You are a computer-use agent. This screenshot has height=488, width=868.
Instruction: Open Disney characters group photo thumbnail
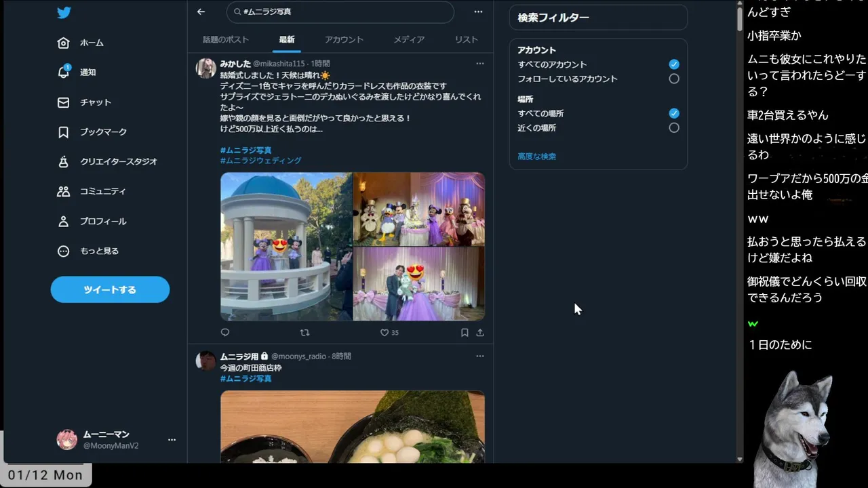click(419, 209)
